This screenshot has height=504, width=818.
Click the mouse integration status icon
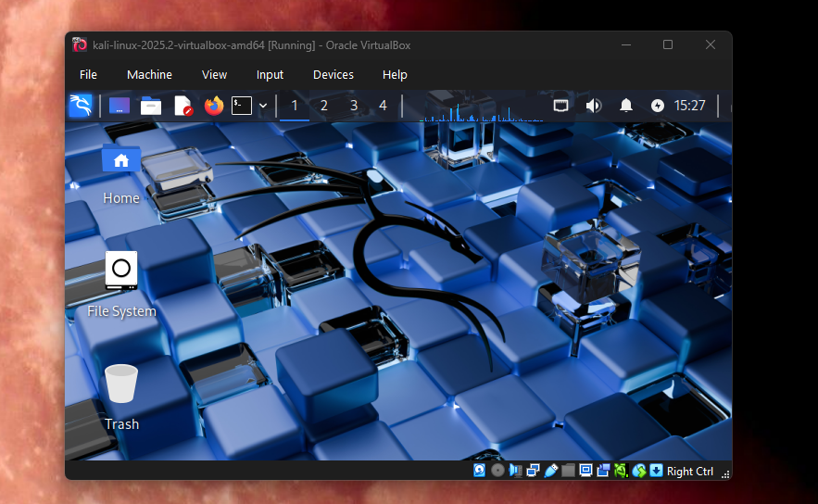pyautogui.click(x=639, y=471)
